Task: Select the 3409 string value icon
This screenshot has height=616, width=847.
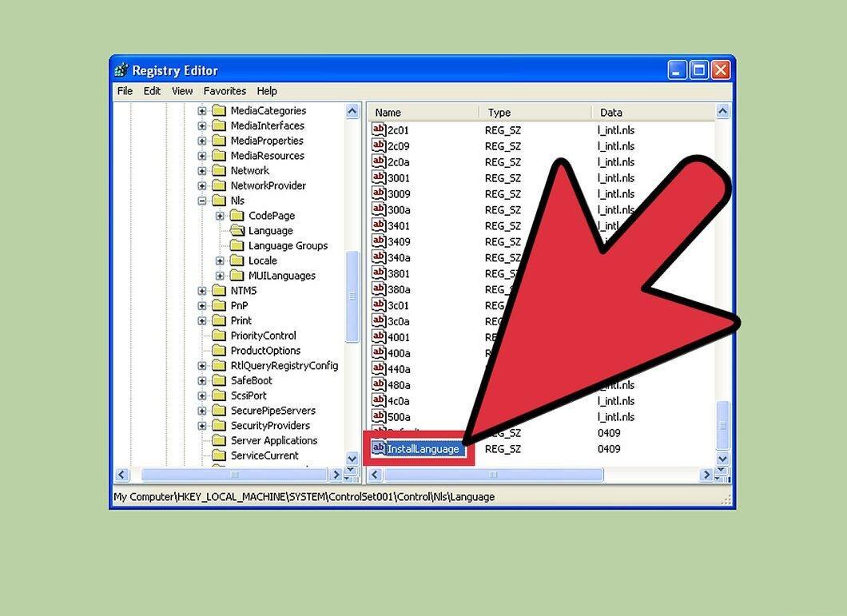Action: point(379,241)
